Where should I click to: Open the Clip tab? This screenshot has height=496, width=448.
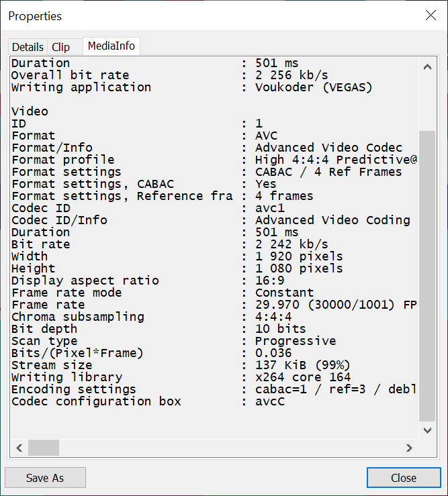(60, 47)
